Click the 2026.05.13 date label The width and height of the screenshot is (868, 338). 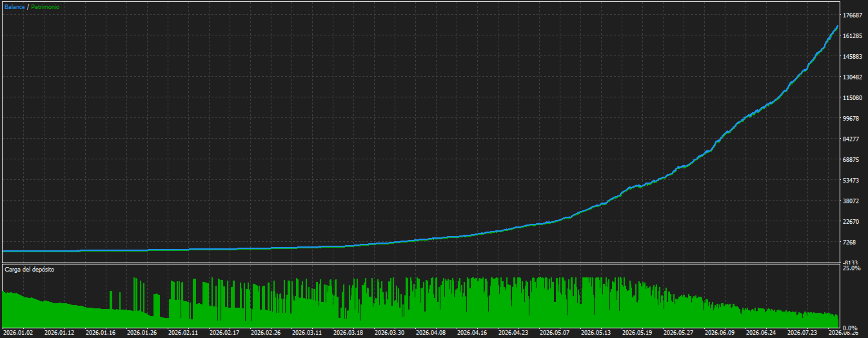point(596,333)
